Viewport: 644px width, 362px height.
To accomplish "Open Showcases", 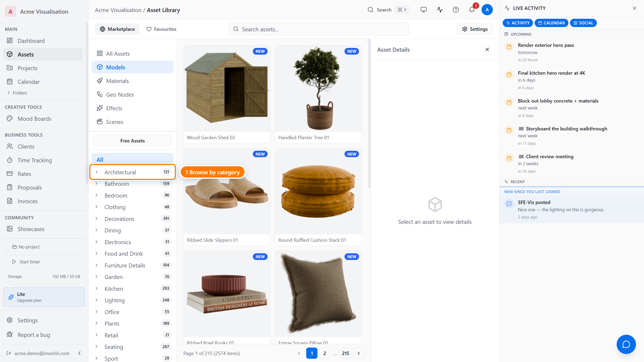I will pos(43,229).
